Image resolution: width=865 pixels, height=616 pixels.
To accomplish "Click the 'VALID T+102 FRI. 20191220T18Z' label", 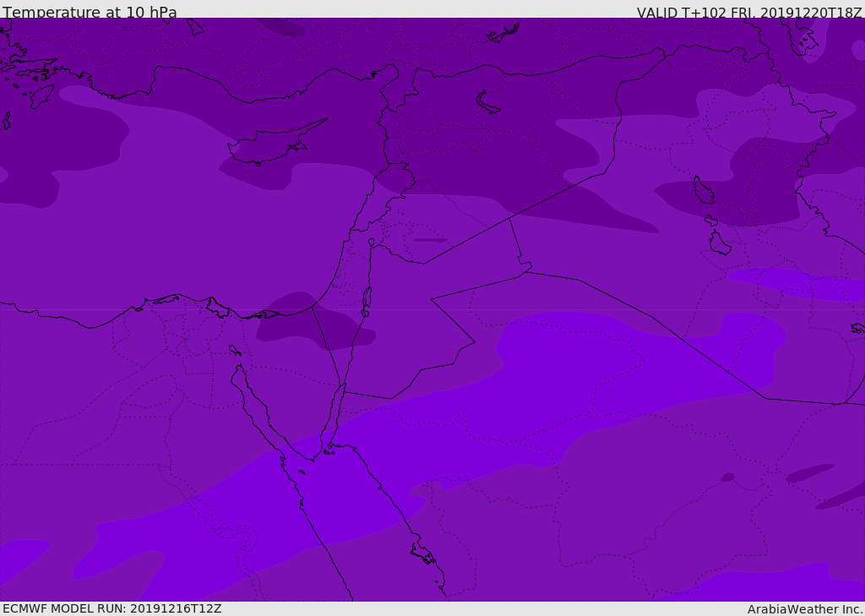I will (x=750, y=13).
